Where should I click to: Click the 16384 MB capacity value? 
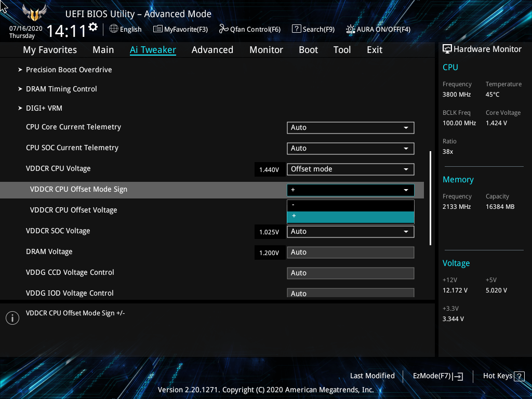pyautogui.click(x=500, y=207)
